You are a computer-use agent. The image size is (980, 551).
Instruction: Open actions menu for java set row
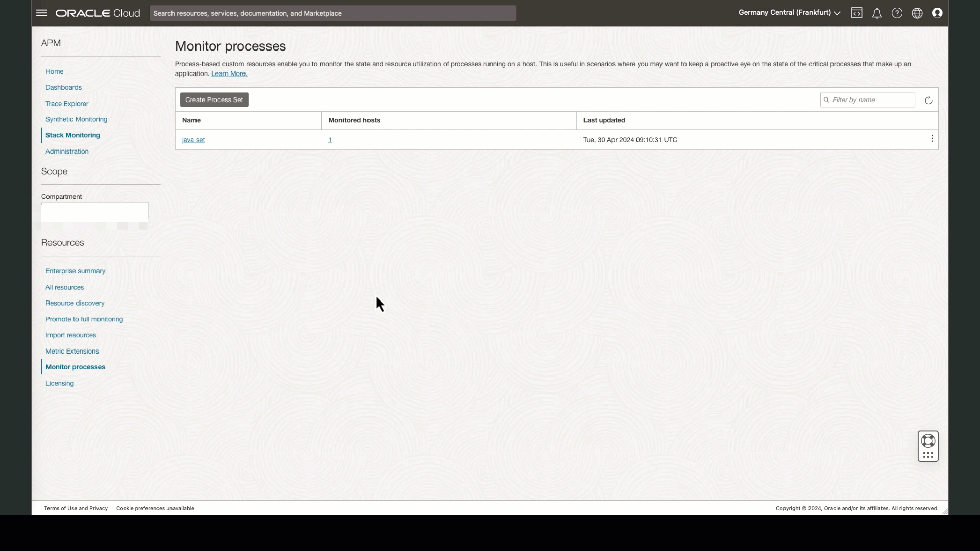coord(932,139)
